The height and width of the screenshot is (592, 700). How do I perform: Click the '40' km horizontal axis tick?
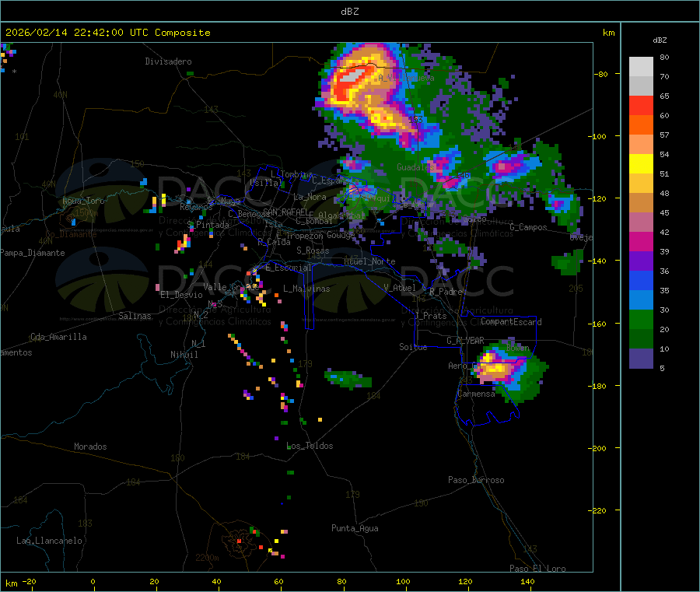(x=216, y=581)
